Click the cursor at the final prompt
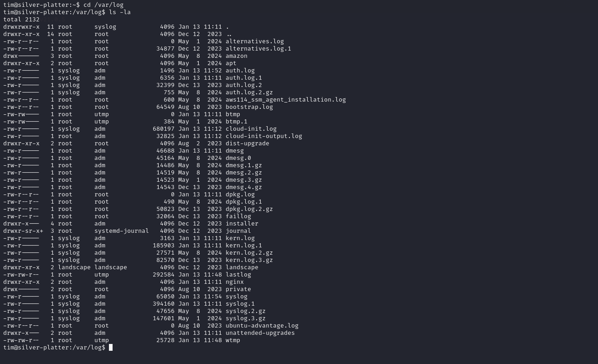This screenshot has width=598, height=364. pos(111,348)
